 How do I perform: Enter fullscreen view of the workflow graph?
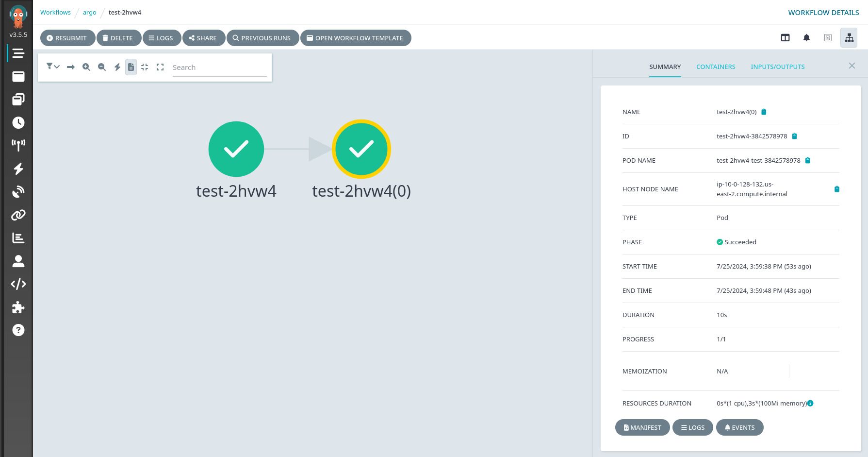coord(160,67)
